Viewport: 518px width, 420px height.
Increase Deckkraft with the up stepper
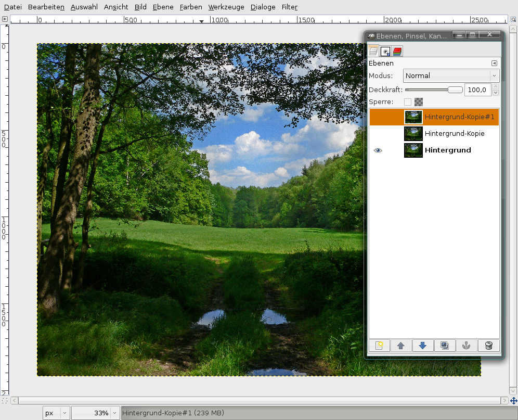pyautogui.click(x=496, y=86)
